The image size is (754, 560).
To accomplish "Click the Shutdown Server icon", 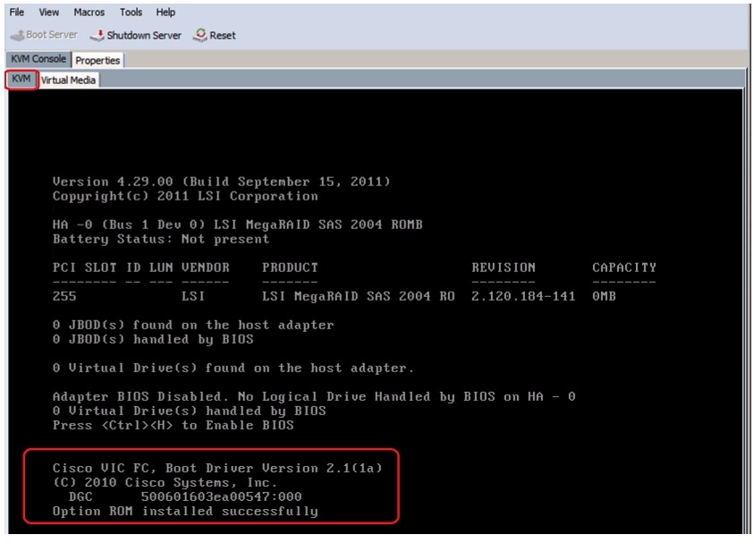I will pyautogui.click(x=97, y=35).
